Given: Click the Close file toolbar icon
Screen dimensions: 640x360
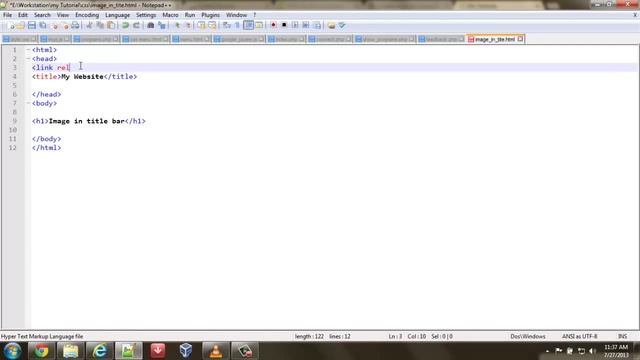Looking at the screenshot, I should [54, 25].
